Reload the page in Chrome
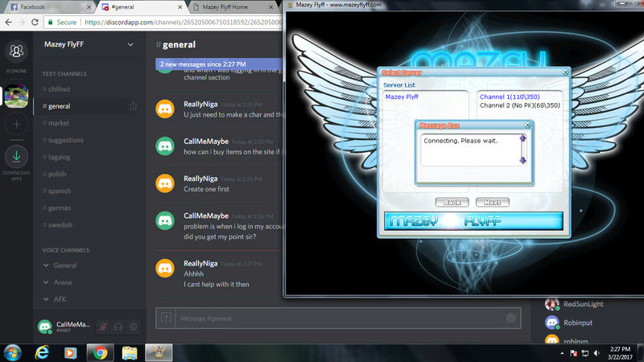This screenshot has width=644, height=362. click(x=35, y=23)
